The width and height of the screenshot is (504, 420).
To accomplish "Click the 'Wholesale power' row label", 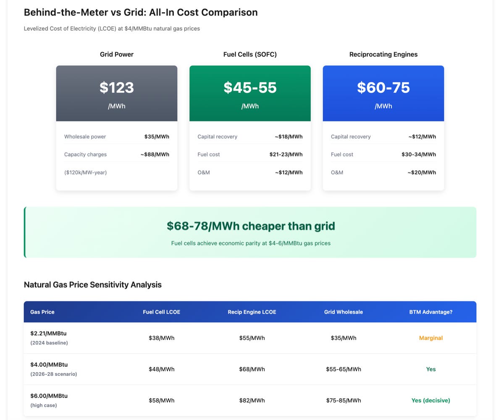I will 85,137.
